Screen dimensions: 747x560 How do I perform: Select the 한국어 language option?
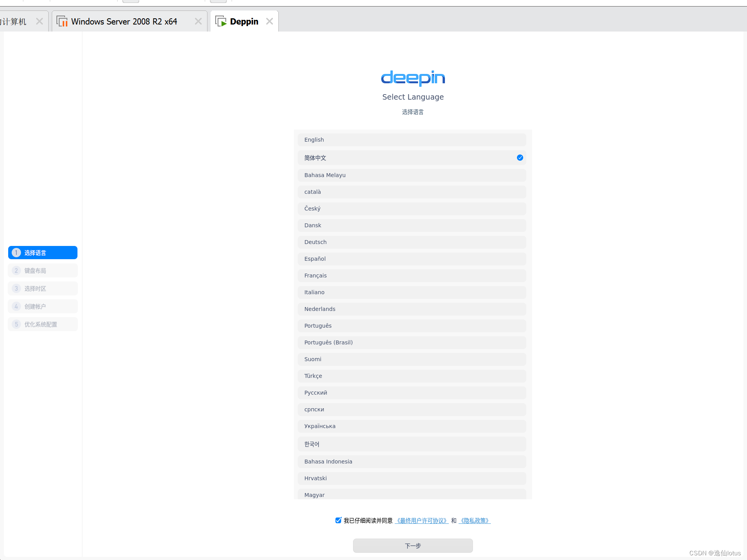pos(411,444)
